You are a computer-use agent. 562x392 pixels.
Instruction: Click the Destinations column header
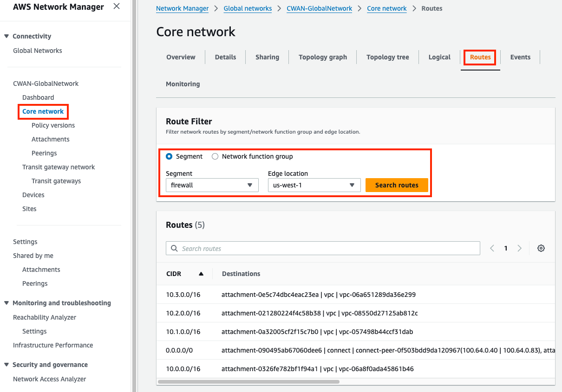click(x=241, y=274)
